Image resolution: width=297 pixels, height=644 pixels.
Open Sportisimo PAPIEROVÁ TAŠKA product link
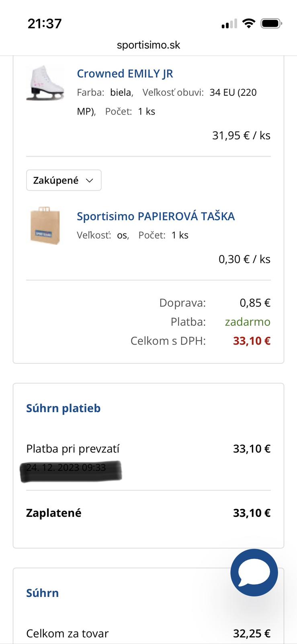click(156, 217)
